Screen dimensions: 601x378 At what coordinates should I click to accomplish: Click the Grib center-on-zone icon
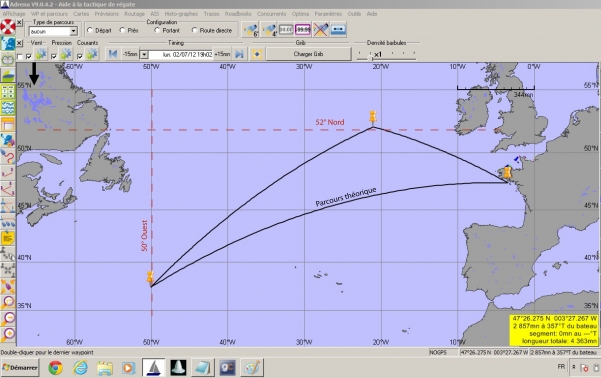pyautogui.click(x=257, y=54)
